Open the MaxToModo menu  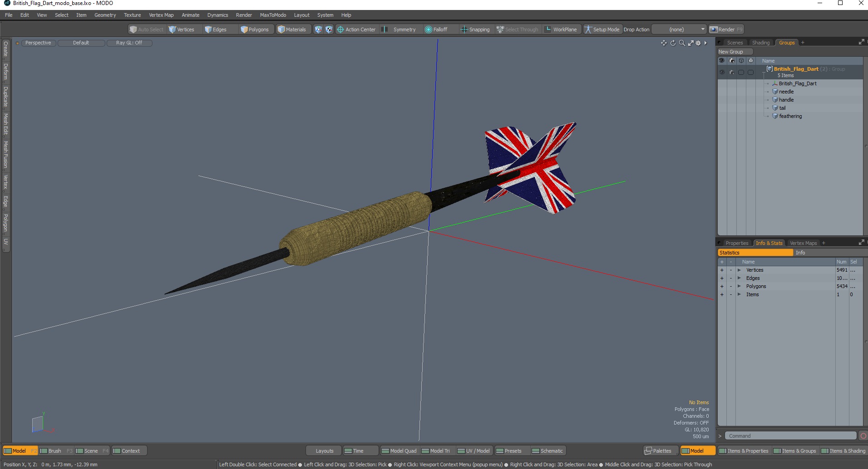273,15
